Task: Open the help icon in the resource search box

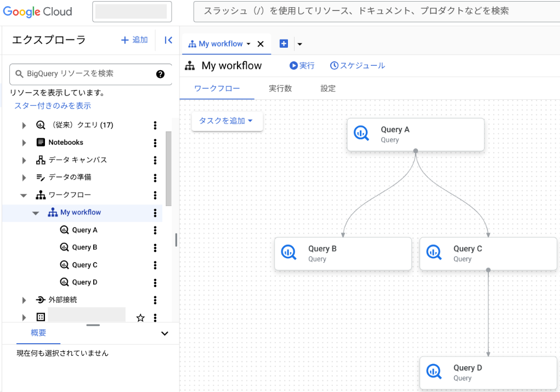Action: 161,74
